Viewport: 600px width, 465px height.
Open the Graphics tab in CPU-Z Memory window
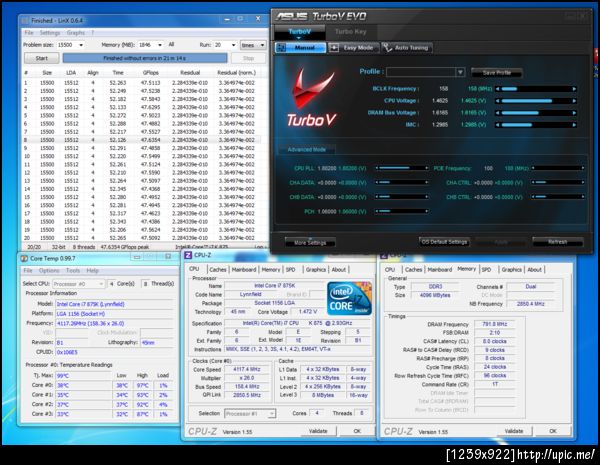coord(512,270)
